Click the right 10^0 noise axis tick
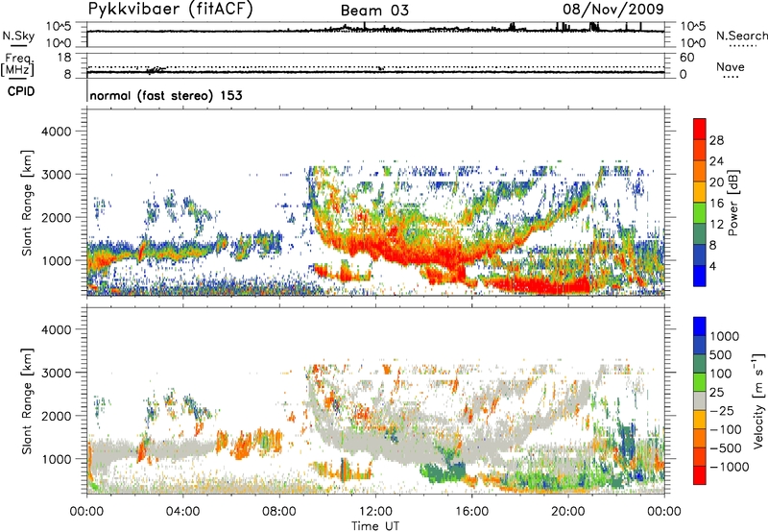This screenshot has height=532, width=768. click(693, 43)
